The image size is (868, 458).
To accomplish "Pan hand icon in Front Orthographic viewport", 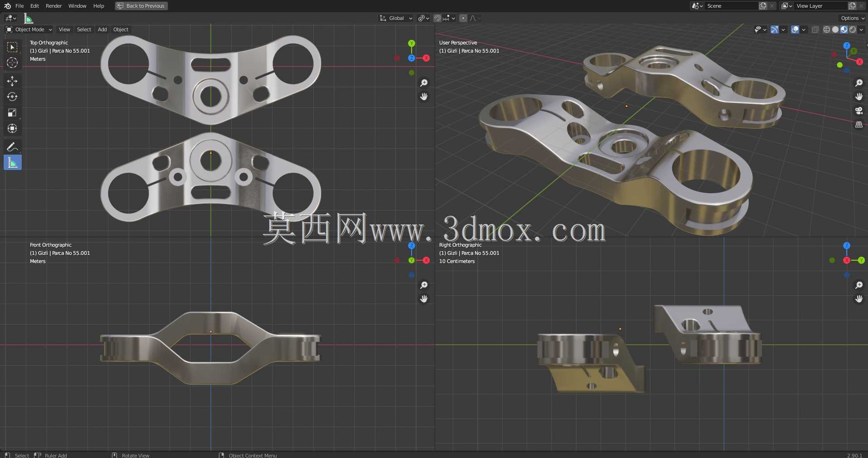I will coord(424,299).
